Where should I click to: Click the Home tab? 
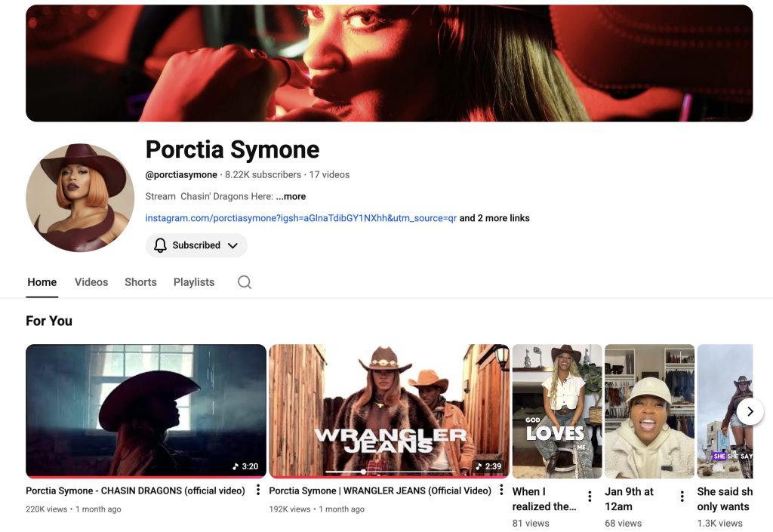[x=42, y=281]
